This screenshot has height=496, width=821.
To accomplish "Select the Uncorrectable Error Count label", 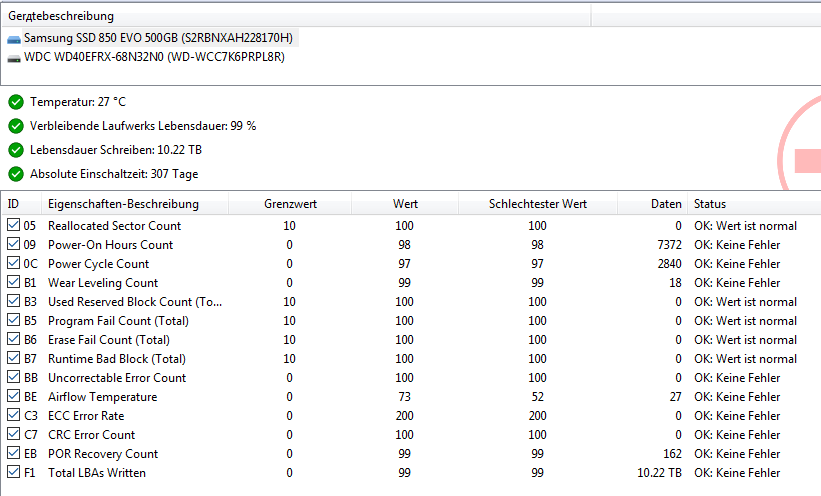I will coord(117,378).
